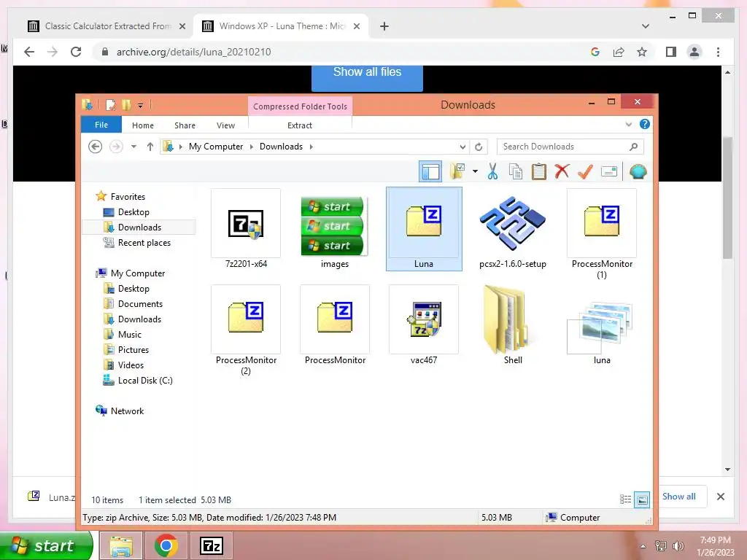Go up one level with the up arrow
This screenshot has width=747, height=560.
(x=150, y=147)
